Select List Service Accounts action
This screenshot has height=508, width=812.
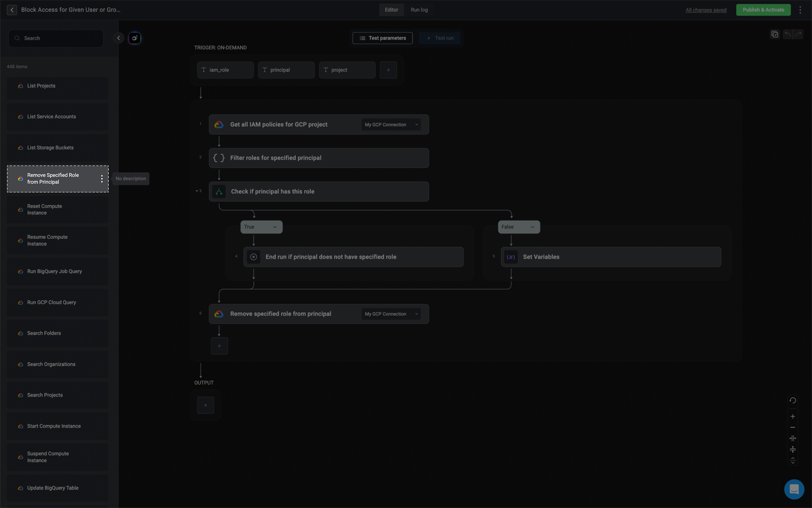tap(57, 117)
